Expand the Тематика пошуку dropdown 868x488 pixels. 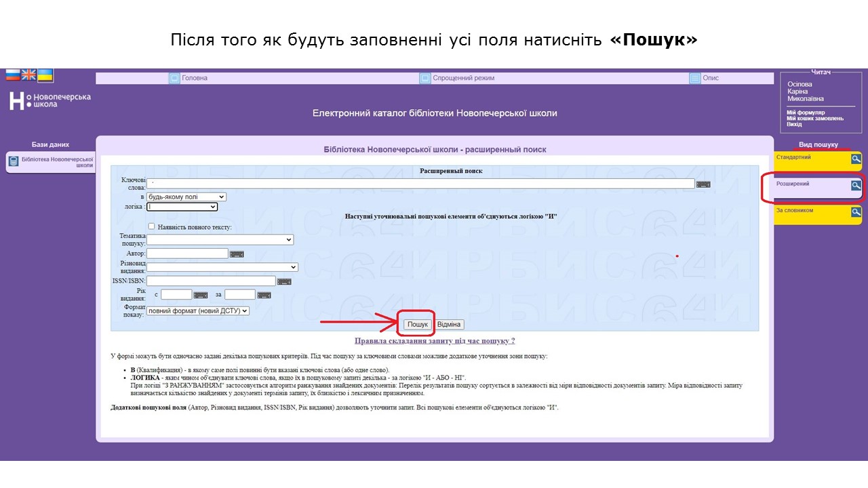[x=220, y=240]
